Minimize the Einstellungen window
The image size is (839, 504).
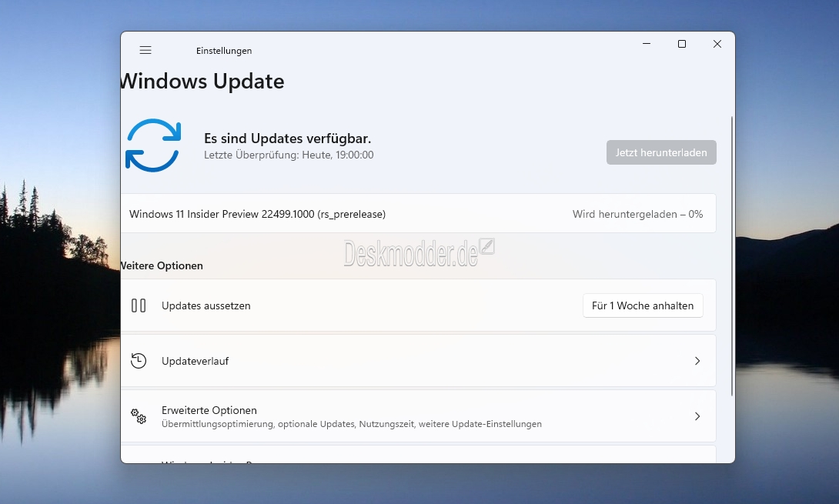click(x=647, y=44)
